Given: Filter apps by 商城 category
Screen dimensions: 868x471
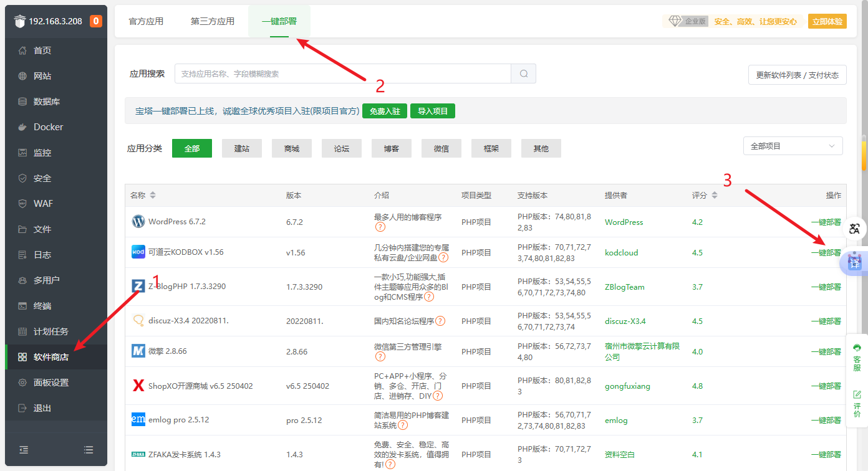Looking at the screenshot, I should [x=292, y=148].
